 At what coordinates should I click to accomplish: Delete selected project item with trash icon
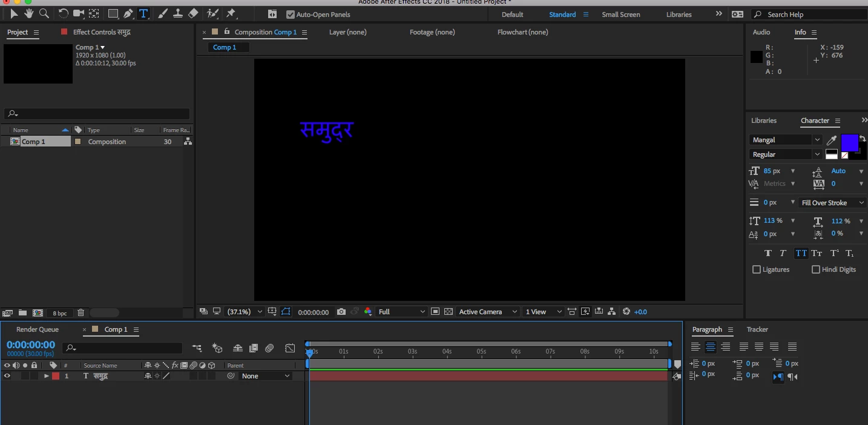click(81, 313)
